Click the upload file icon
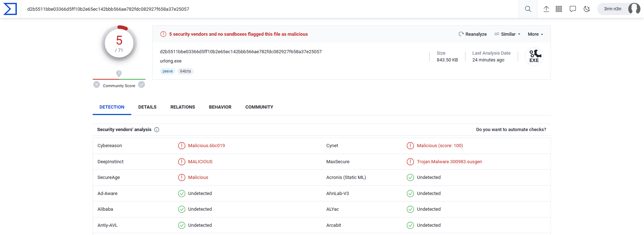The width and height of the screenshot is (644, 235). (546, 9)
